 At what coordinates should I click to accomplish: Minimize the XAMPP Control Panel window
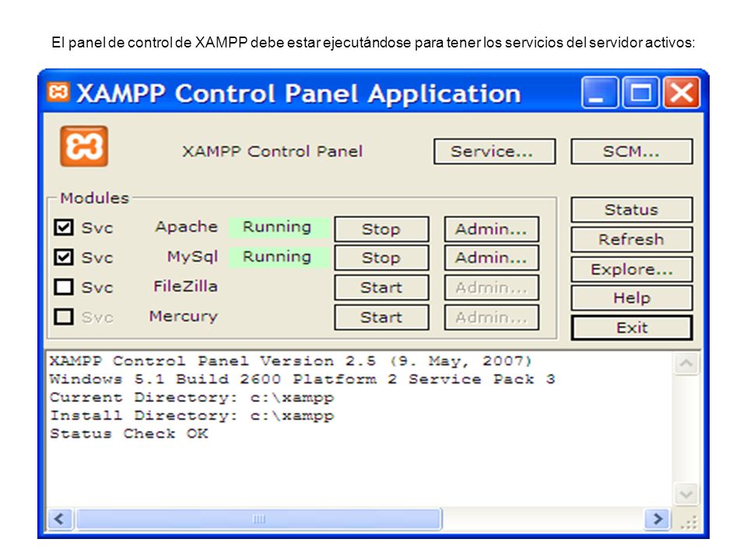(600, 93)
